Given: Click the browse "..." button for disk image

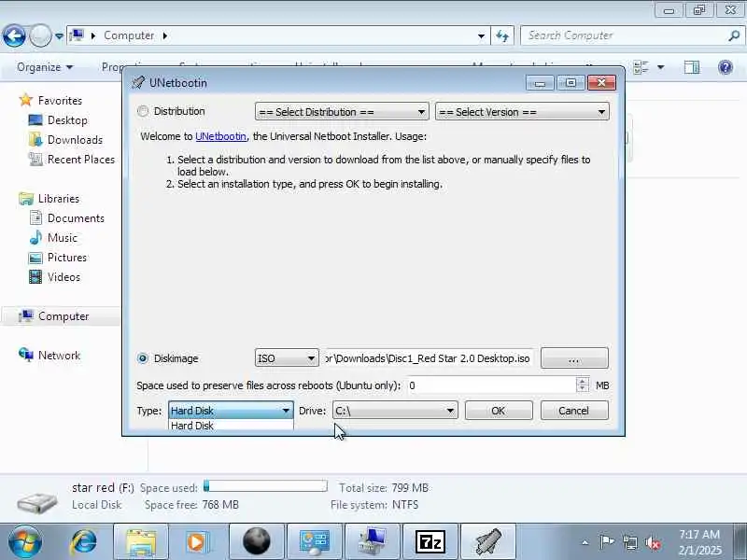Looking at the screenshot, I should (x=574, y=358).
